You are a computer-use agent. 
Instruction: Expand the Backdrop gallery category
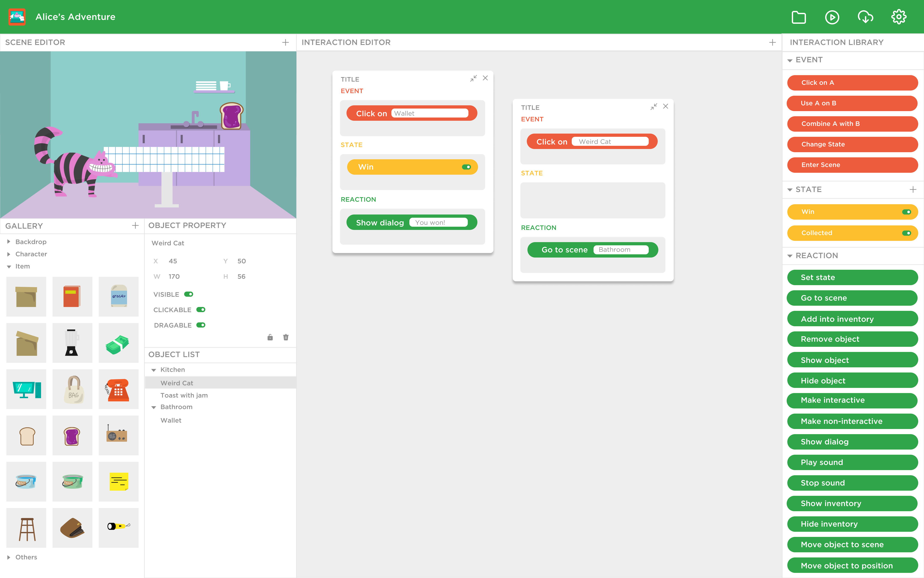tap(9, 242)
